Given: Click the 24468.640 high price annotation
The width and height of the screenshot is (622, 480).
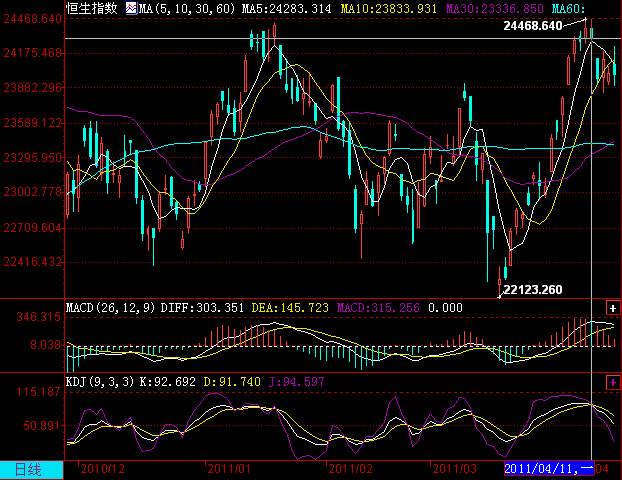Looking at the screenshot, I should pos(533,26).
